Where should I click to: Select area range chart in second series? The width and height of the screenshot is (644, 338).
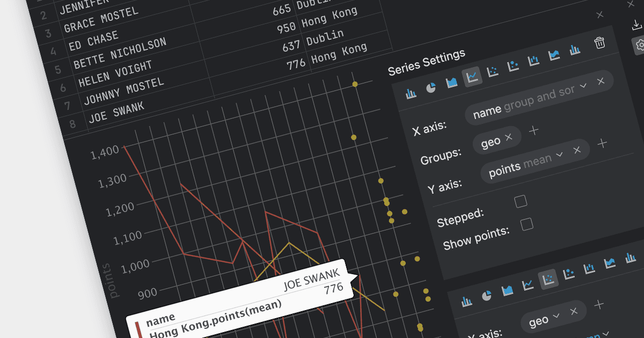click(x=610, y=263)
